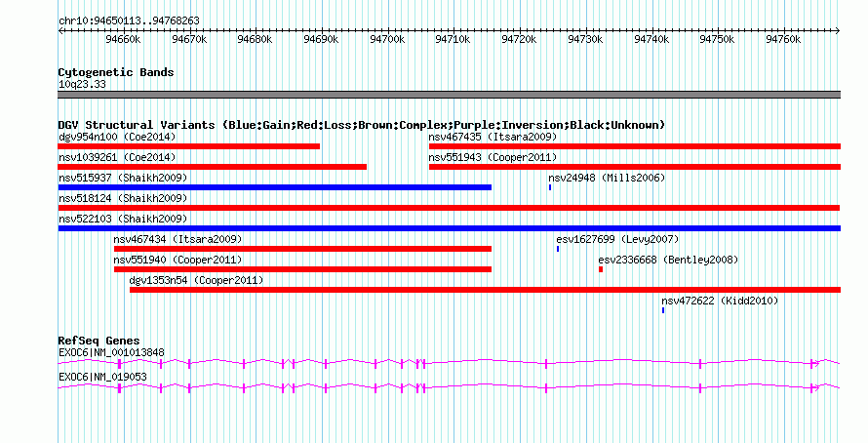The height and width of the screenshot is (443, 868).
Task: Select the esv2336668 (Bentley2008) label
Action: pos(668,260)
